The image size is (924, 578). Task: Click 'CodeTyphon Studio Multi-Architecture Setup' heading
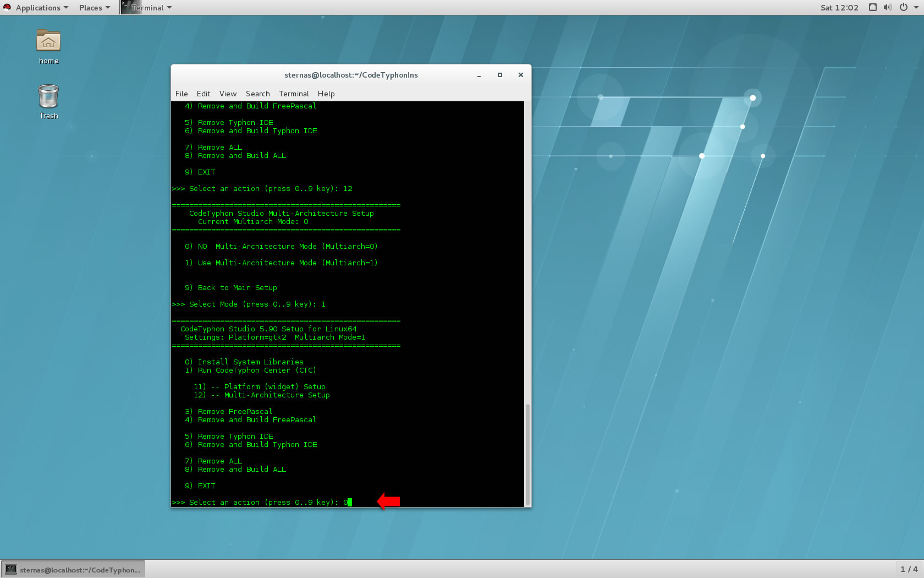[282, 213]
